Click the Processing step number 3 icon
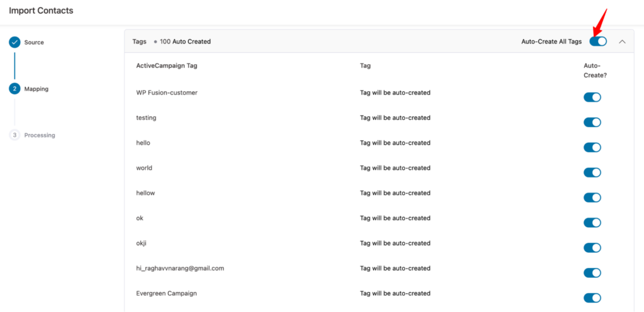Viewport: 644px width, 312px height. tap(14, 135)
